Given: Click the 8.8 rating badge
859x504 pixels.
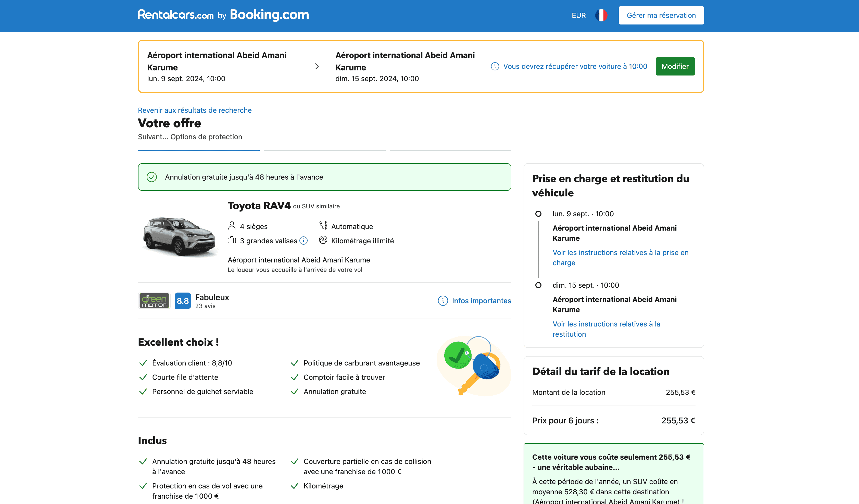Looking at the screenshot, I should 183,301.
